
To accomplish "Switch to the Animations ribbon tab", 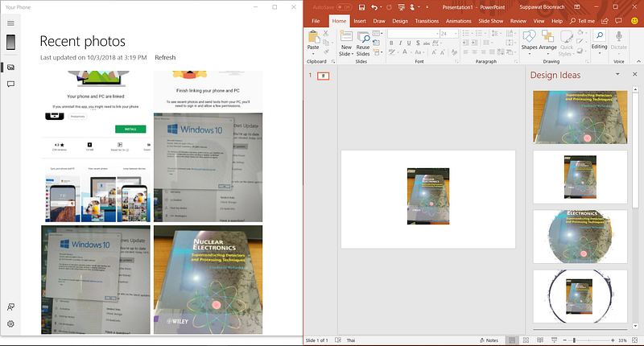I will 458,21.
